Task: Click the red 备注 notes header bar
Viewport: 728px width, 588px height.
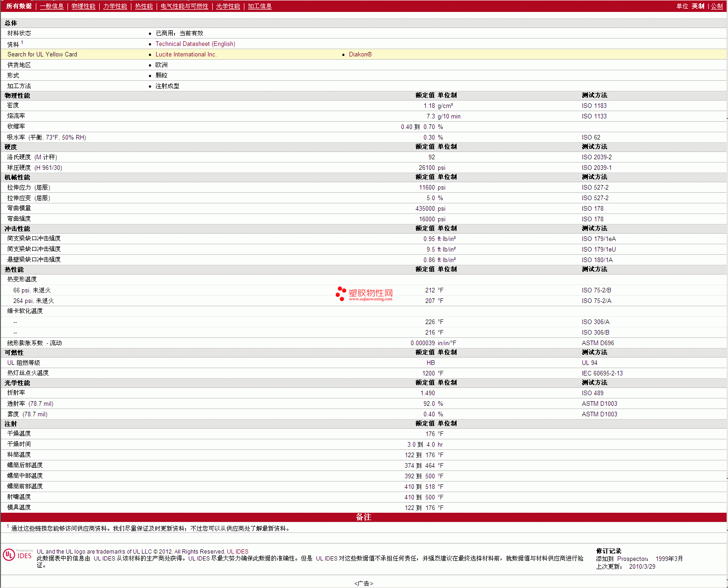Action: pyautogui.click(x=363, y=517)
